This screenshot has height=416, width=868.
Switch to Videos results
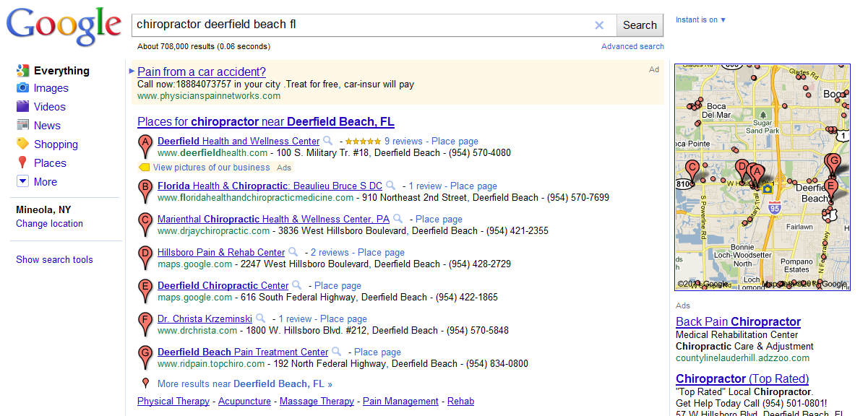click(x=50, y=107)
